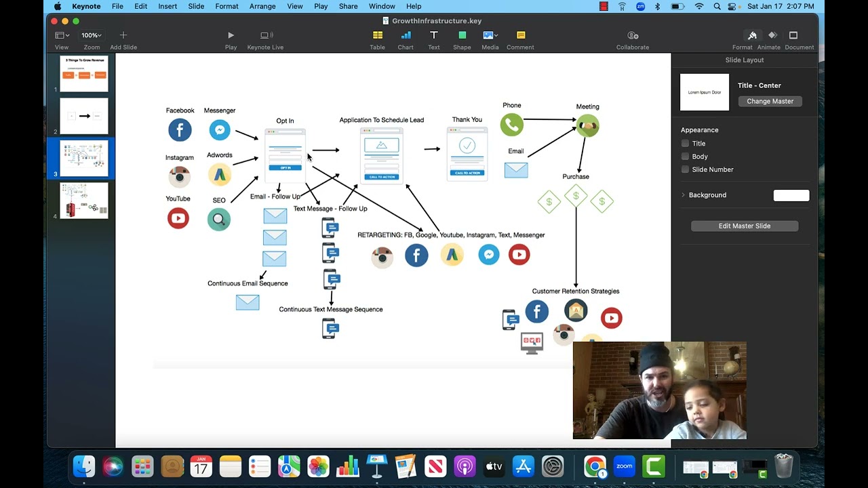Select the SEO magnifier icon

219,220
